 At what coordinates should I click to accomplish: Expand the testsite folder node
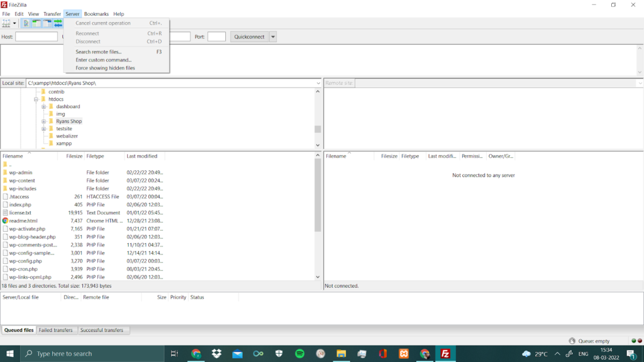(44, 129)
